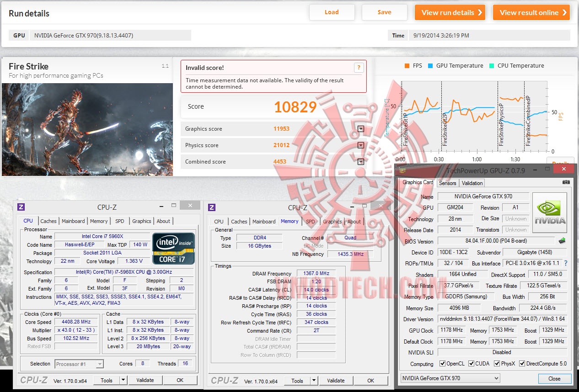Click View result online button
The width and height of the screenshot is (579, 392).
(x=531, y=12)
